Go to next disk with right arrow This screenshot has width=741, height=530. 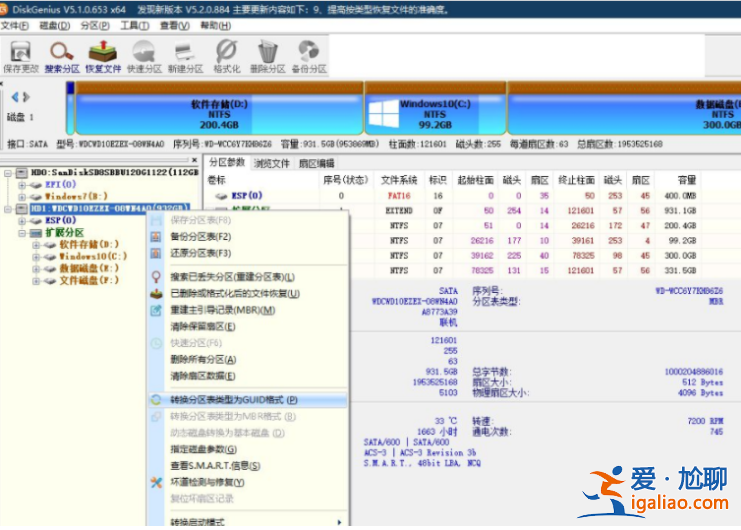[26, 97]
